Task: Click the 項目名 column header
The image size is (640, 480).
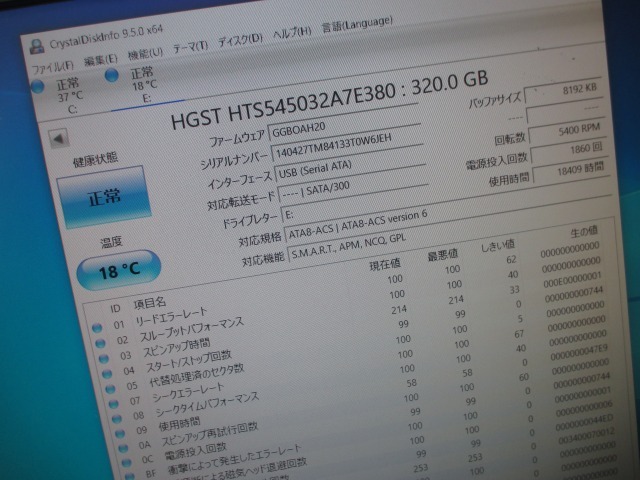Action: tap(150, 303)
